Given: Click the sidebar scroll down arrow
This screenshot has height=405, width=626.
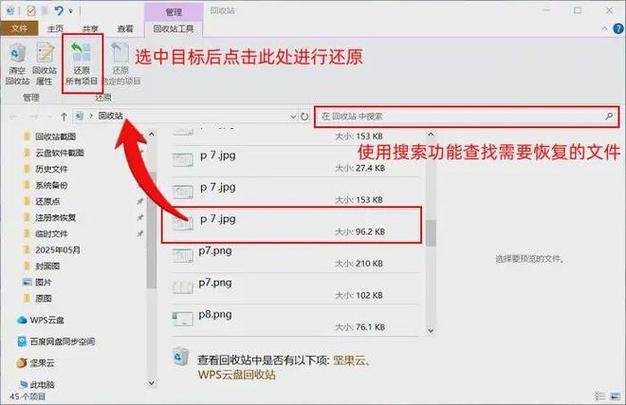Looking at the screenshot, I should point(151,383).
